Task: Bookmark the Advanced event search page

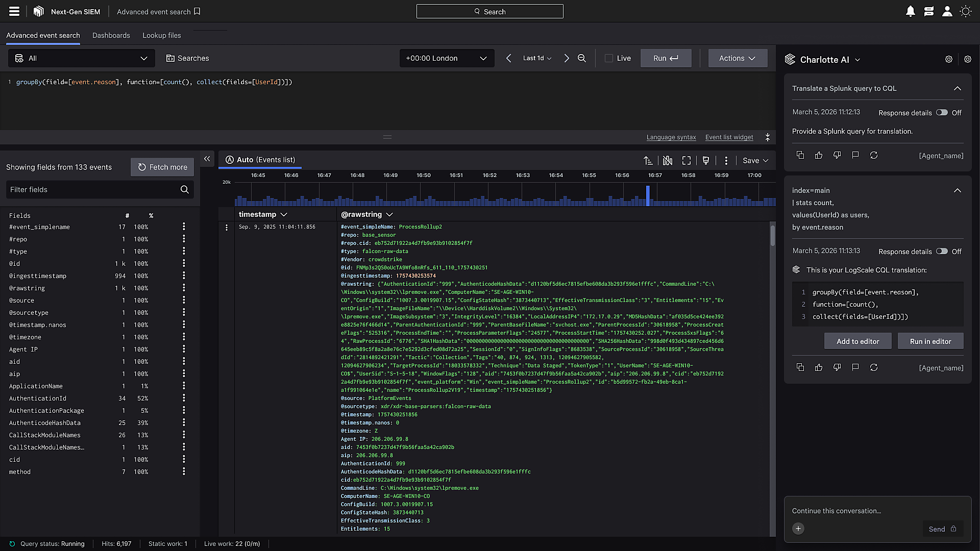Action: click(197, 11)
